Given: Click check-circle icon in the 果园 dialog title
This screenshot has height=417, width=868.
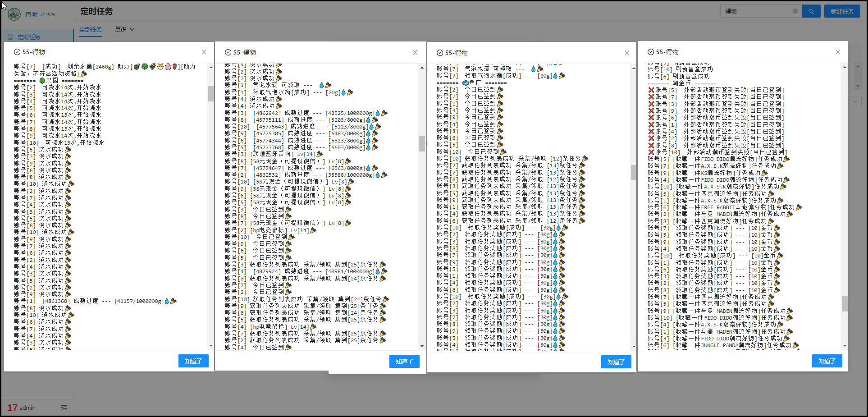Looking at the screenshot, I should point(17,52).
